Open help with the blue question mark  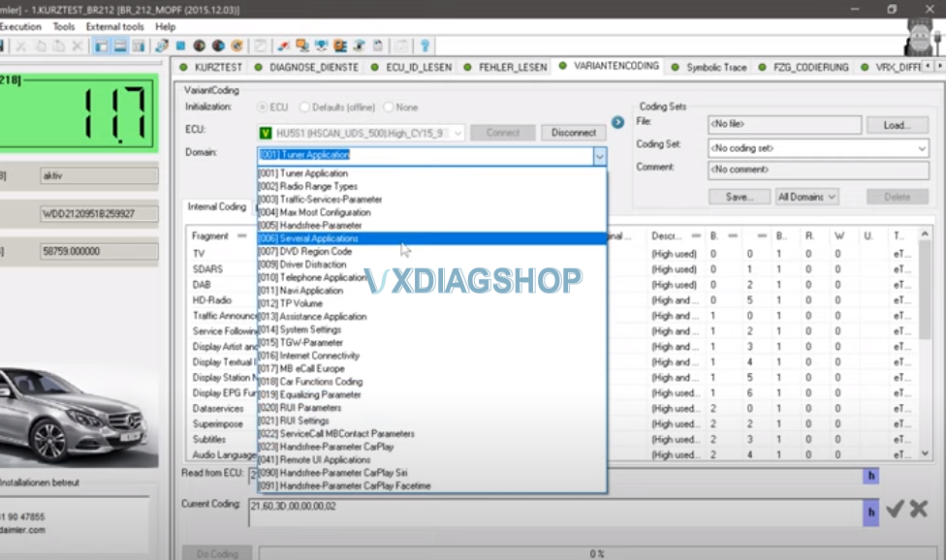(425, 46)
